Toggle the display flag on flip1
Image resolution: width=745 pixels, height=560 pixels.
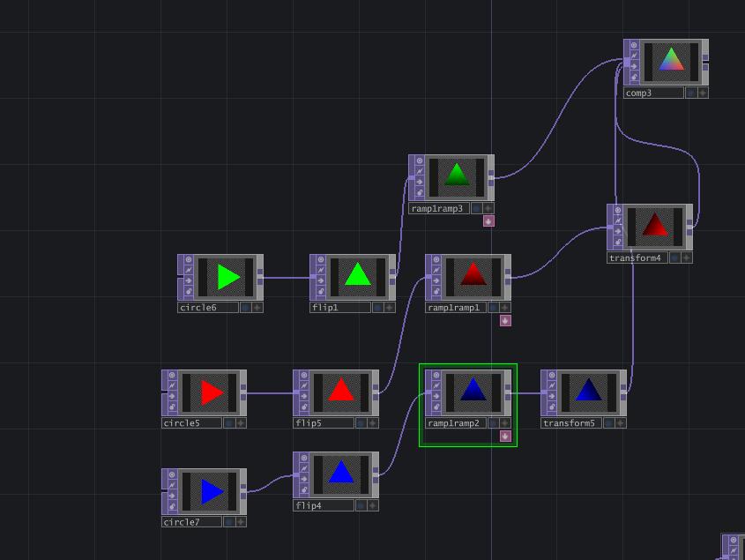pyautogui.click(x=377, y=308)
